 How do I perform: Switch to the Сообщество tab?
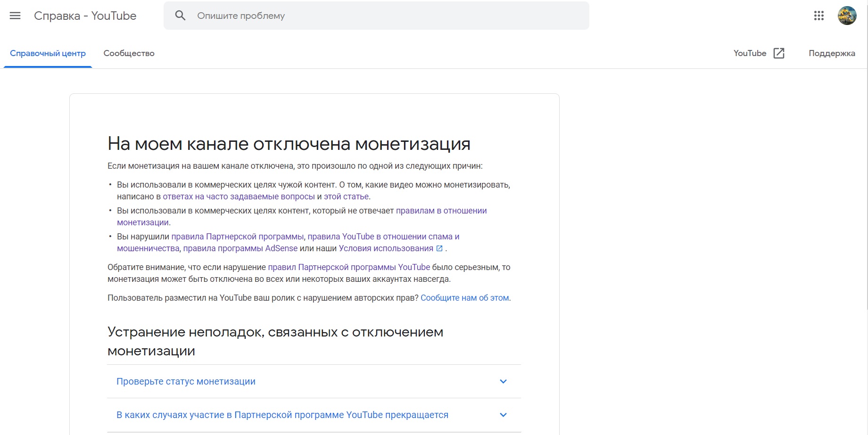(x=129, y=53)
